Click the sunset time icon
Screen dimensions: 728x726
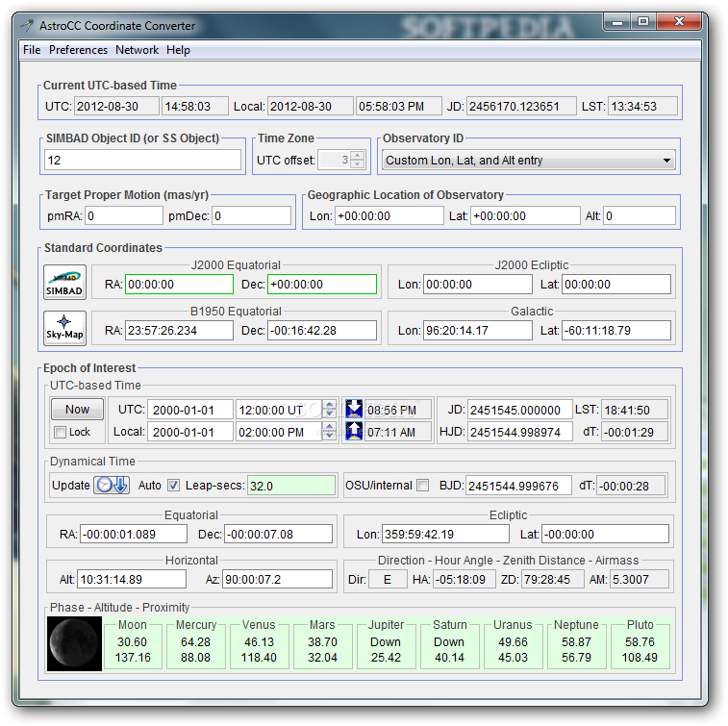pyautogui.click(x=354, y=409)
